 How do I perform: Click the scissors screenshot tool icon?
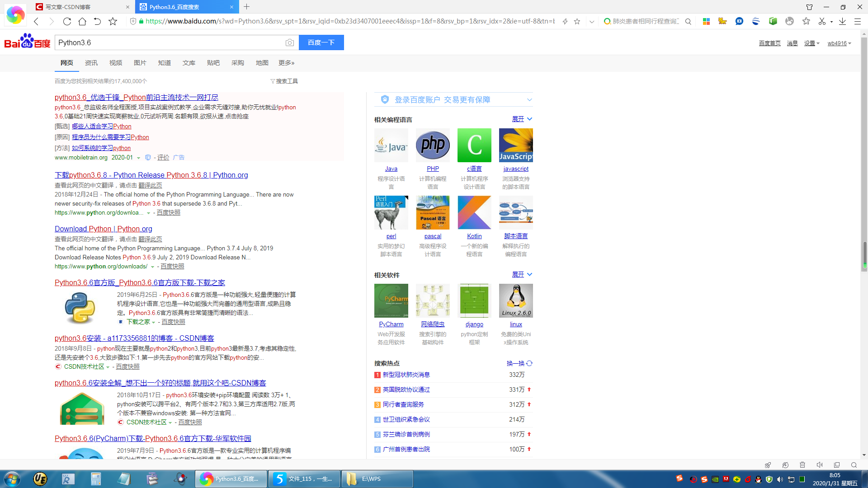(x=821, y=21)
